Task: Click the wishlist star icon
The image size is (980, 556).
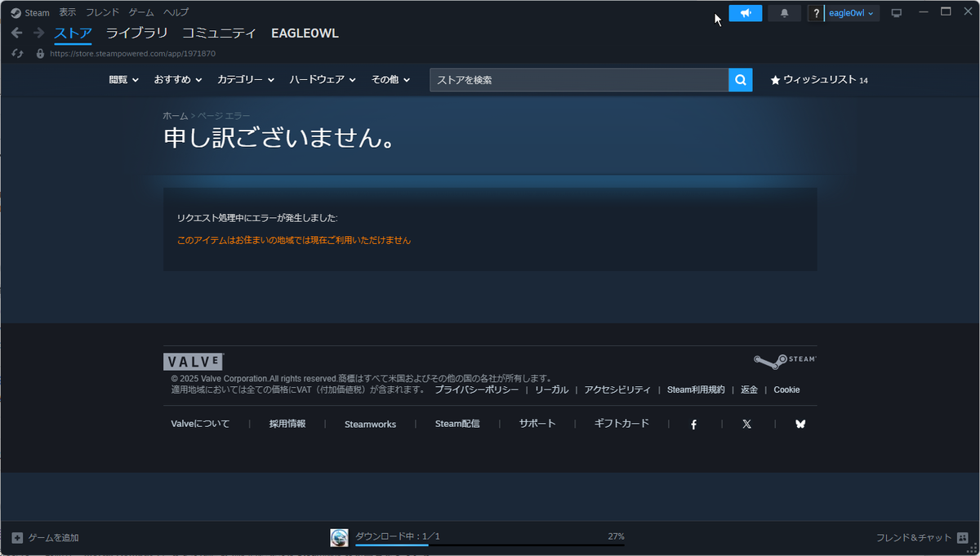Action: click(775, 80)
